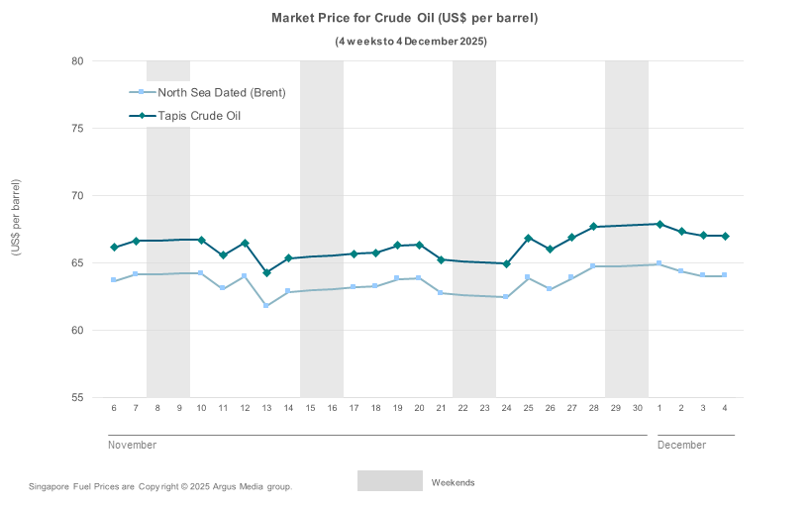
Task: Click Tapis data point for 25 November
Action: click(528, 239)
